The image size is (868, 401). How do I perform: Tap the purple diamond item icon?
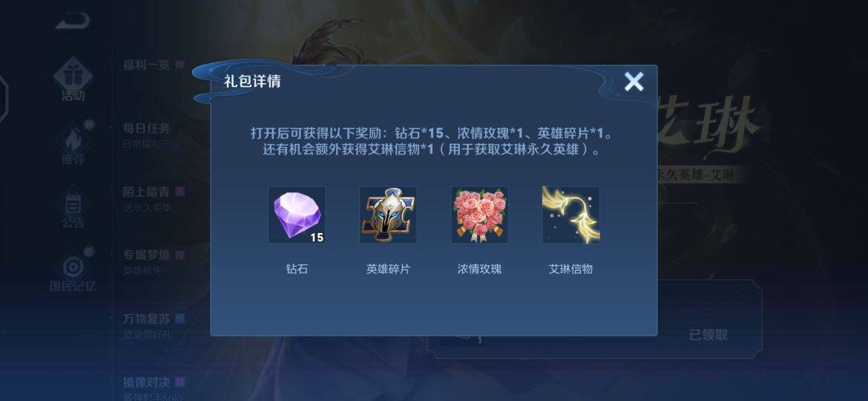tap(297, 215)
